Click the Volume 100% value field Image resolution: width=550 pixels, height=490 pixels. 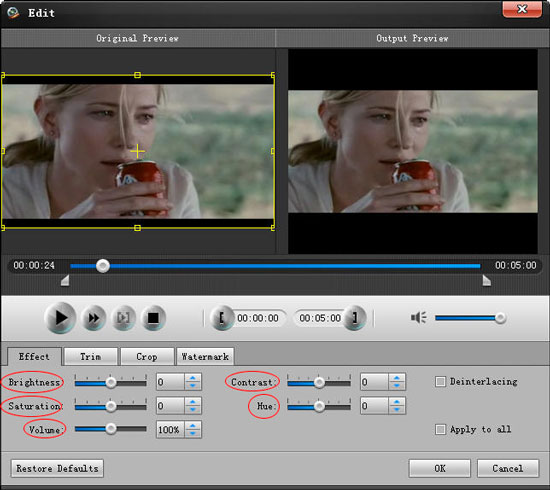[170, 430]
